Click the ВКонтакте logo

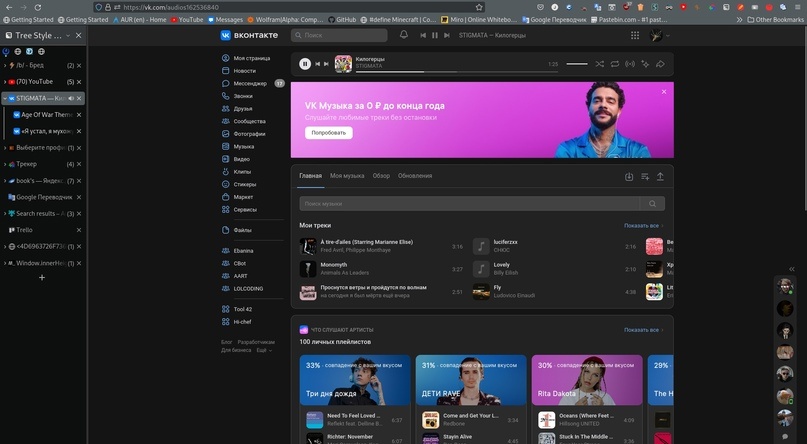pos(249,35)
